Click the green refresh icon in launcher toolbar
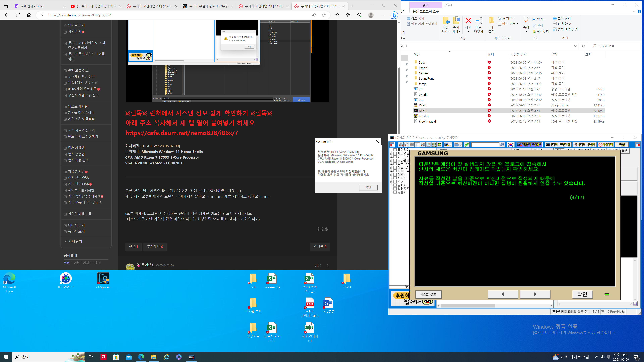Image resolution: width=644 pixels, height=362 pixels. pyautogui.click(x=467, y=145)
